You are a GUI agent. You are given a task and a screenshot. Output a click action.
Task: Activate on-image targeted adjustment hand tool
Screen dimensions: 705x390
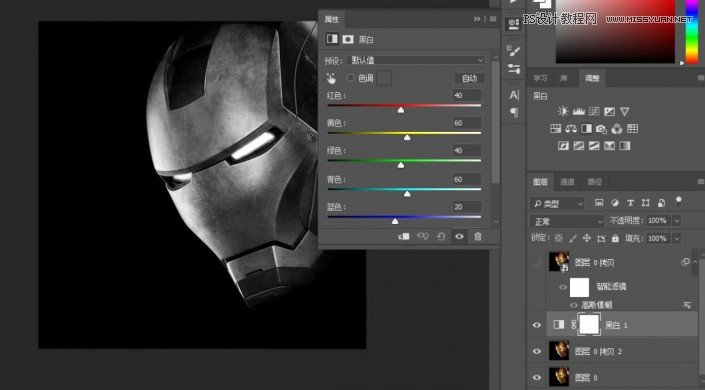point(331,79)
